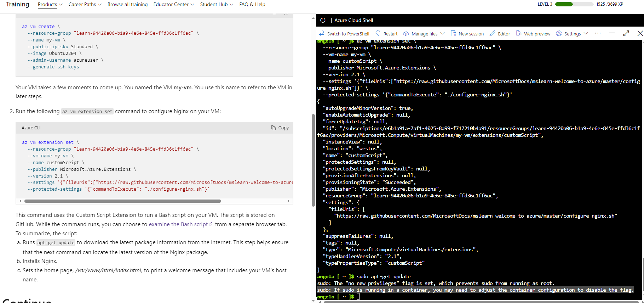Image resolution: width=644 pixels, height=303 pixels.
Task: Open the Cloud Shell Editor
Action: (500, 34)
